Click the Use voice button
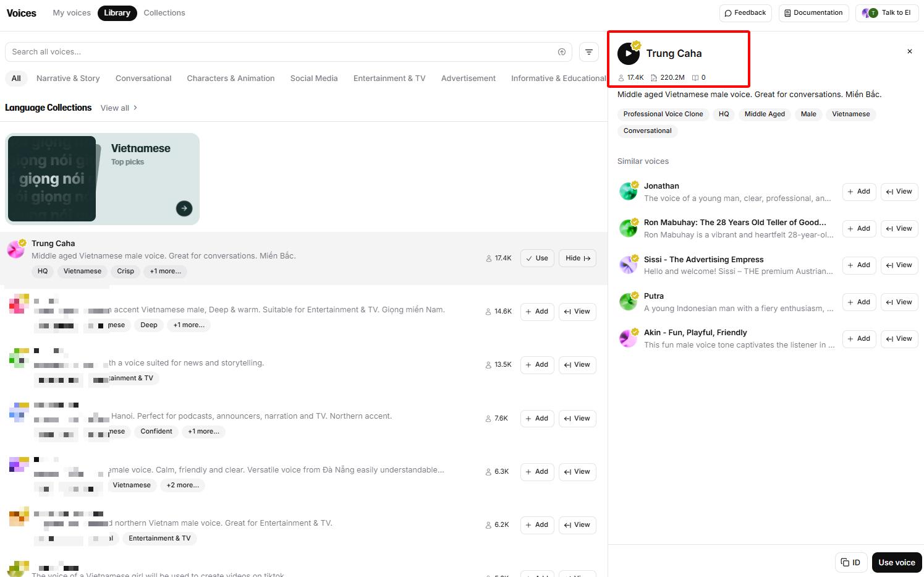Screen dimensions: 924x577 (x=897, y=562)
